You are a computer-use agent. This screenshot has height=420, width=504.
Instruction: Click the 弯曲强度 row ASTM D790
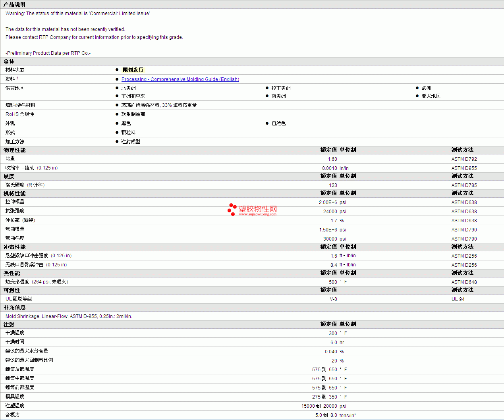[x=464, y=239]
